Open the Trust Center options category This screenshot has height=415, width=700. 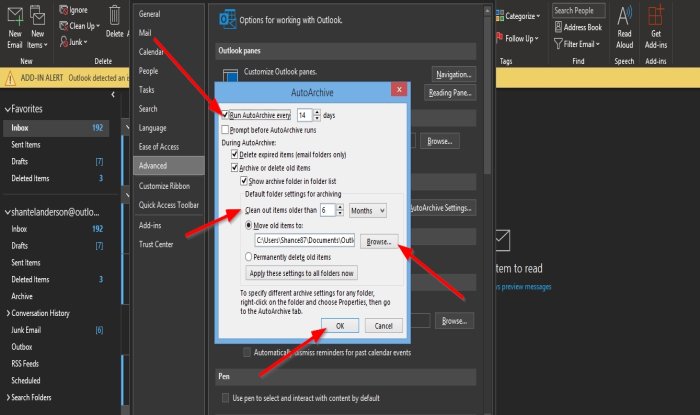[156, 244]
